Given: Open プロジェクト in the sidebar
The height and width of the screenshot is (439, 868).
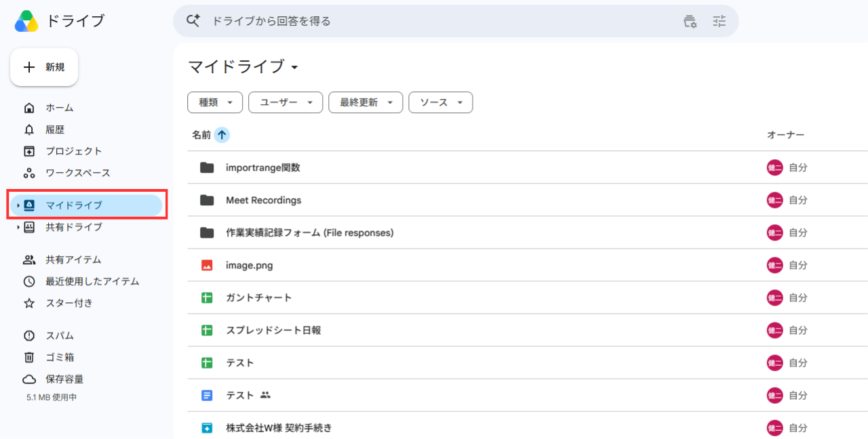Looking at the screenshot, I should (74, 151).
